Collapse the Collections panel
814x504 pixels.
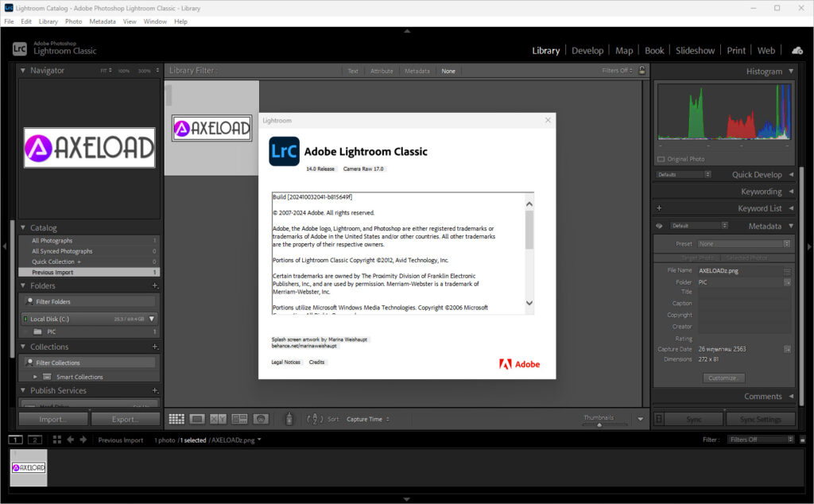pyautogui.click(x=23, y=347)
